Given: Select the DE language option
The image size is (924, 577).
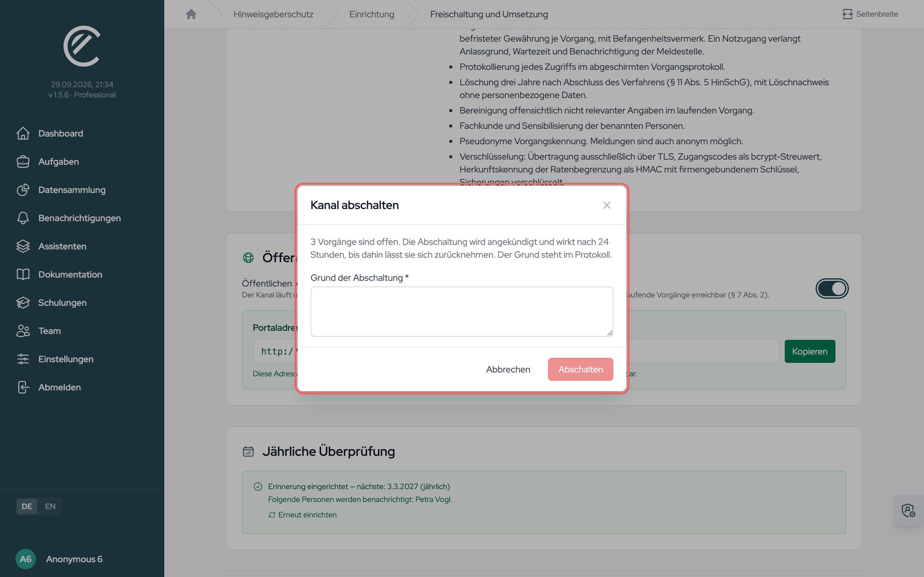Looking at the screenshot, I should (27, 506).
